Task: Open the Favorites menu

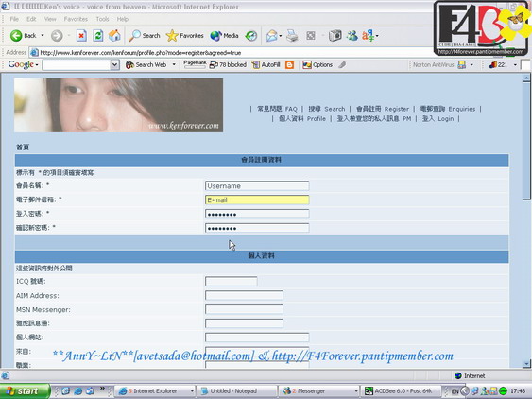Action: [x=76, y=19]
